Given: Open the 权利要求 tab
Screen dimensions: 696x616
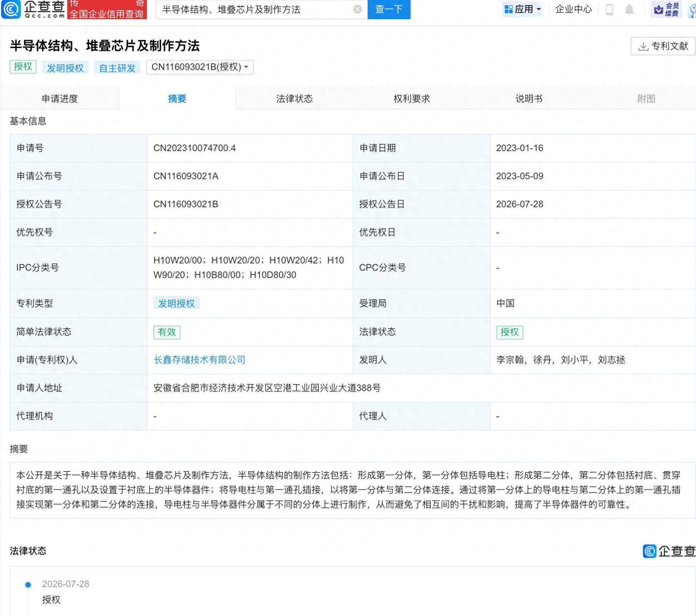Looking at the screenshot, I should 411,98.
